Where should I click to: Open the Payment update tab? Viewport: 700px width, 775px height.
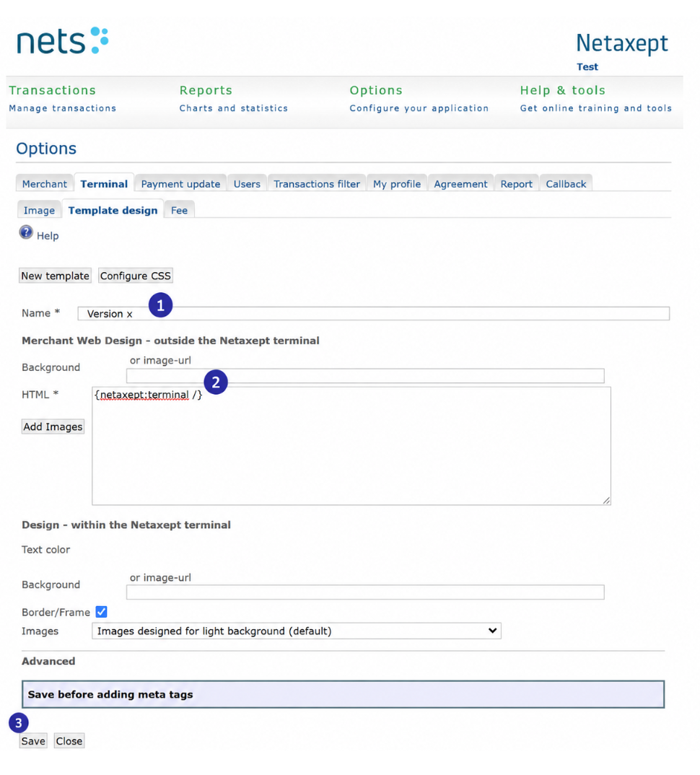pyautogui.click(x=180, y=184)
